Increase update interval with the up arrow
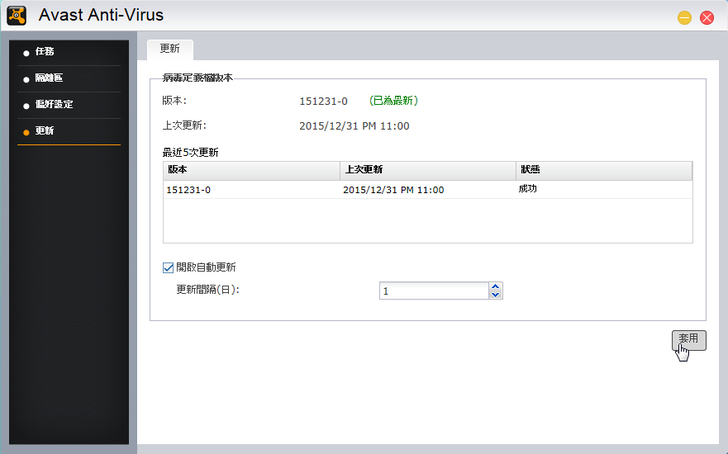The image size is (728, 454). [x=495, y=286]
